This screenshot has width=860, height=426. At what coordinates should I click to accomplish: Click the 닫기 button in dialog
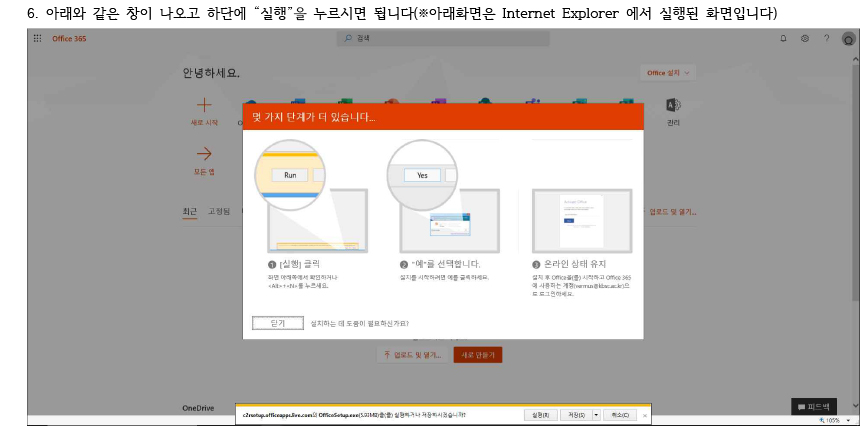point(278,323)
